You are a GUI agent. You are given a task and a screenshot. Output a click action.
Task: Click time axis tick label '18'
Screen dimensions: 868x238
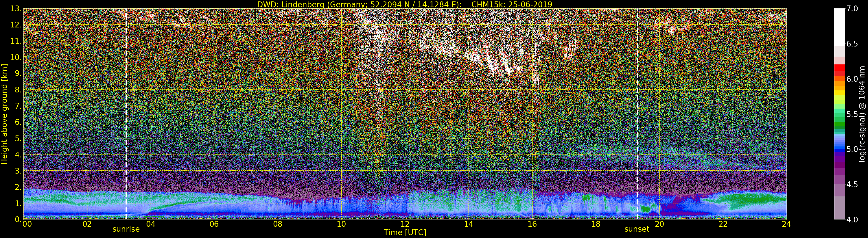(596, 224)
